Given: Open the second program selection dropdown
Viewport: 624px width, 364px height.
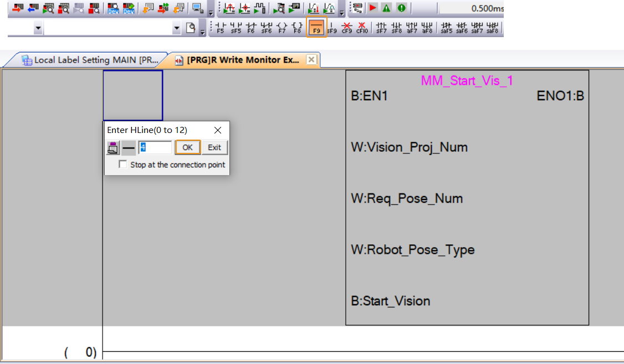Looking at the screenshot, I should pyautogui.click(x=176, y=27).
